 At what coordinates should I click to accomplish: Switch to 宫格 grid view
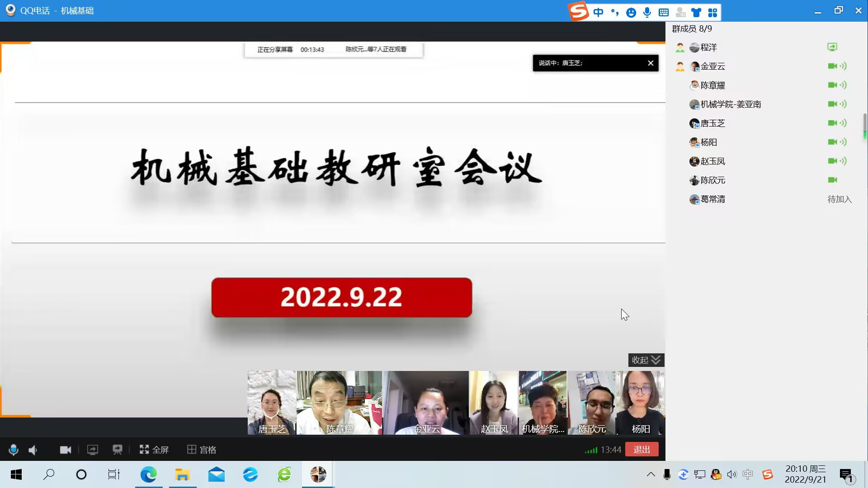click(202, 450)
